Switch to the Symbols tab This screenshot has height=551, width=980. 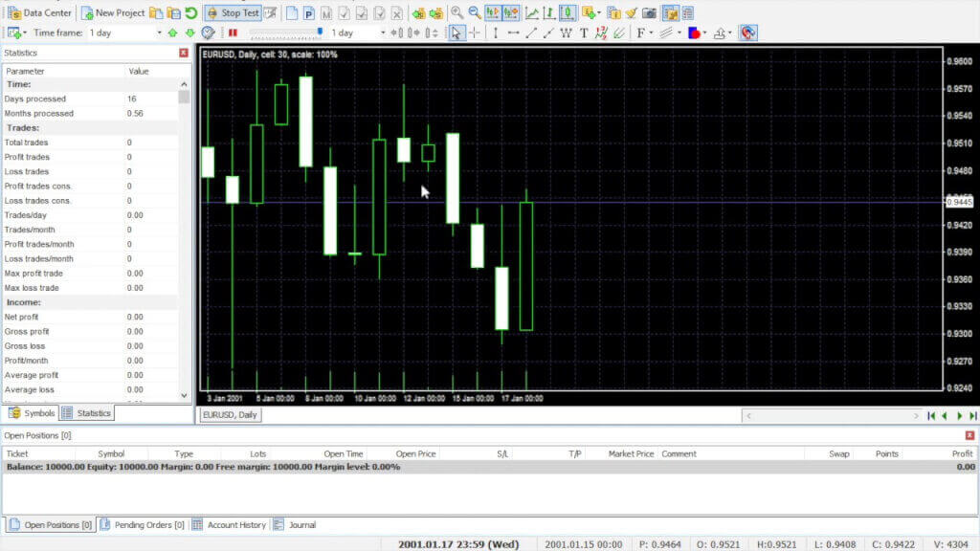pos(32,413)
